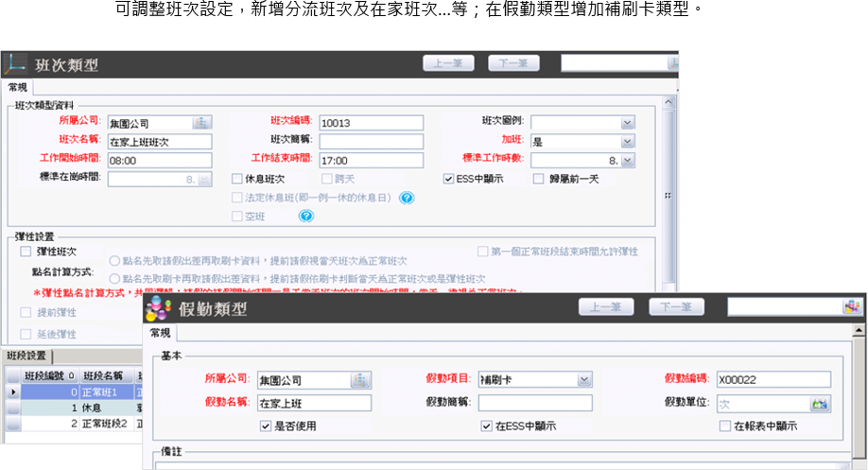868x470 pixels.
Task: Click the 假勤單位 lookup icon
Action: coord(819,404)
